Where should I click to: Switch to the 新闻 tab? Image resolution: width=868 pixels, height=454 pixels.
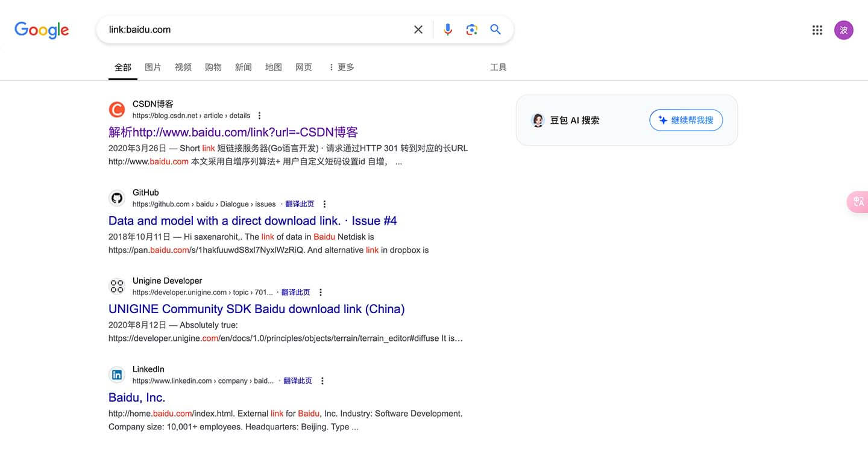pos(244,67)
